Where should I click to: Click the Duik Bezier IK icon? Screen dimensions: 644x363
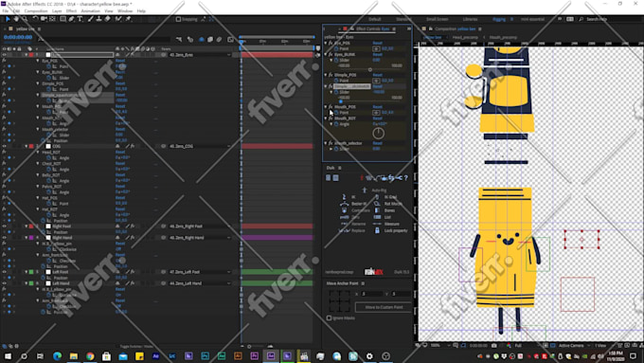tap(344, 204)
